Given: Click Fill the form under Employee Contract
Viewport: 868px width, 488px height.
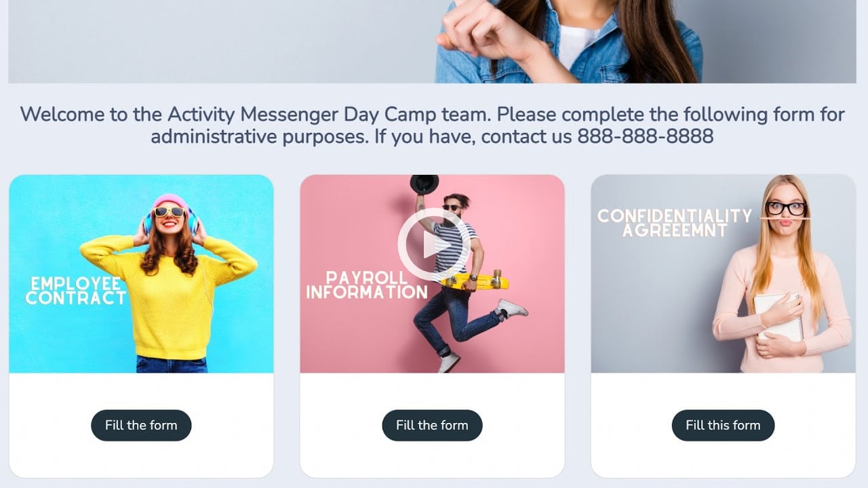Looking at the screenshot, I should (x=141, y=425).
